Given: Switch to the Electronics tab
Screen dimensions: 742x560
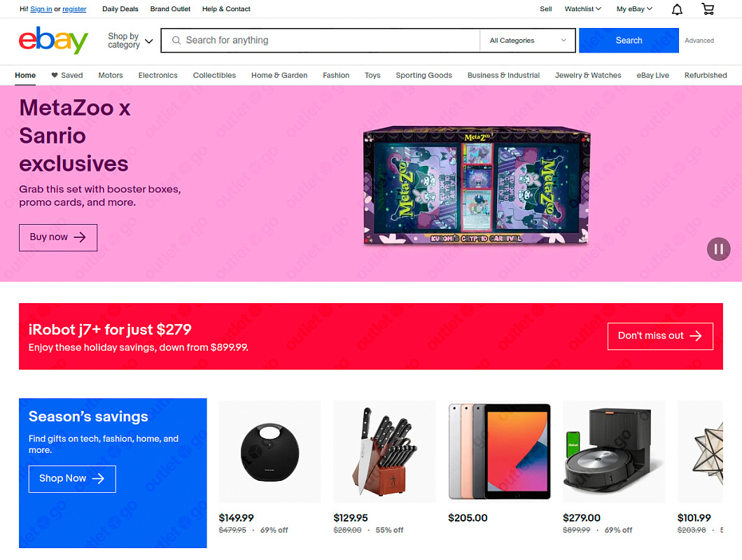Looking at the screenshot, I should tap(158, 76).
